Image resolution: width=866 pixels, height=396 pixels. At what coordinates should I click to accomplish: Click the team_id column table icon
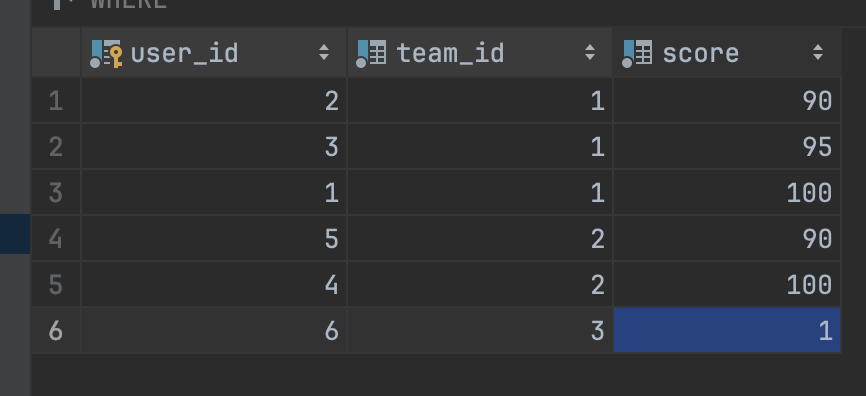pos(371,54)
